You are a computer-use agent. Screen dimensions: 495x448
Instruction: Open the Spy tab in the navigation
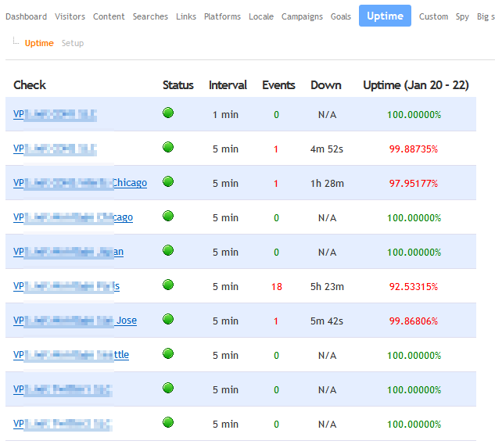click(463, 16)
